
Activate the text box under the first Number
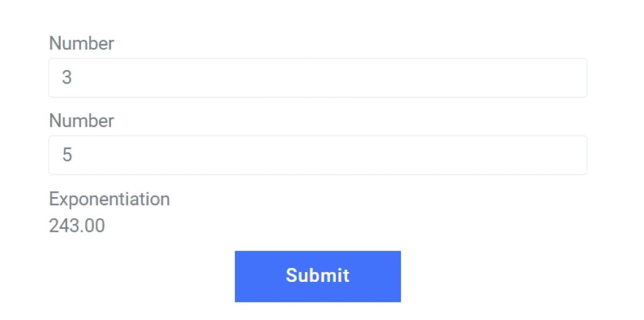pos(318,78)
